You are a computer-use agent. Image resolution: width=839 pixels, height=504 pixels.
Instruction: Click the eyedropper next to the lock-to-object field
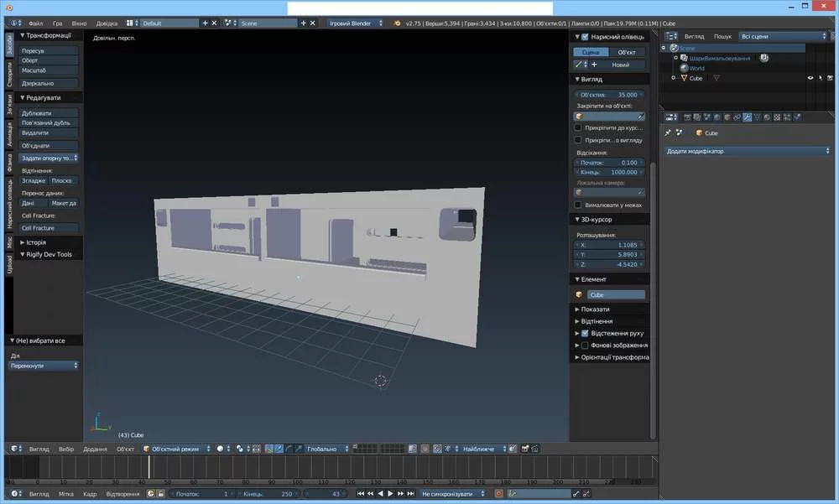point(641,117)
